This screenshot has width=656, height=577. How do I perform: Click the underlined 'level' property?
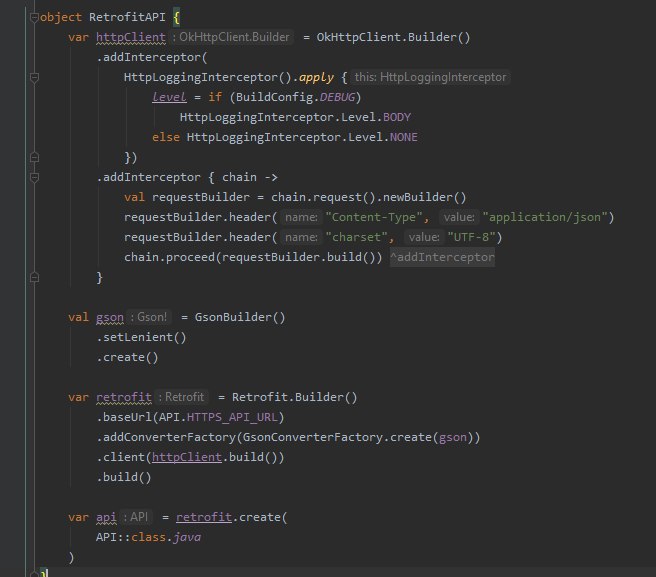click(x=169, y=97)
